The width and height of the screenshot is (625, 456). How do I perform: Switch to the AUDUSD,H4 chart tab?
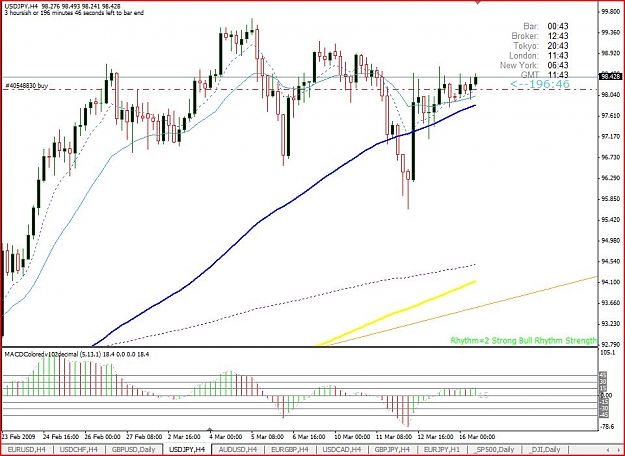[237, 450]
